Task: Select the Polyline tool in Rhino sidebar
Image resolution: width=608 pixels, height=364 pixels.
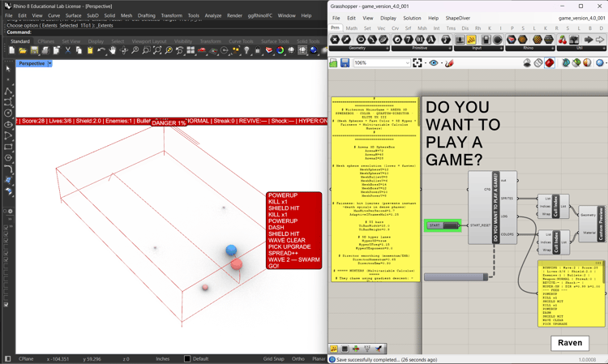Action: (8, 92)
